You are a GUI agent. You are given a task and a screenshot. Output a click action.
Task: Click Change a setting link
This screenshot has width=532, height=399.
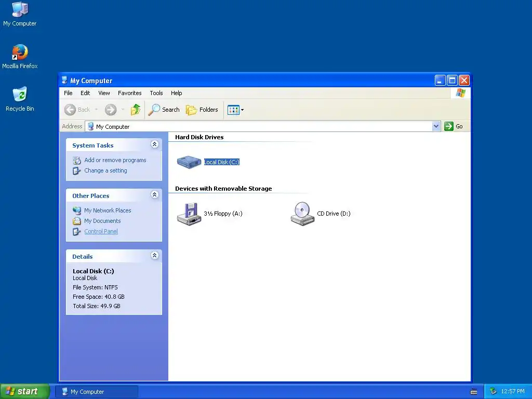[105, 170]
